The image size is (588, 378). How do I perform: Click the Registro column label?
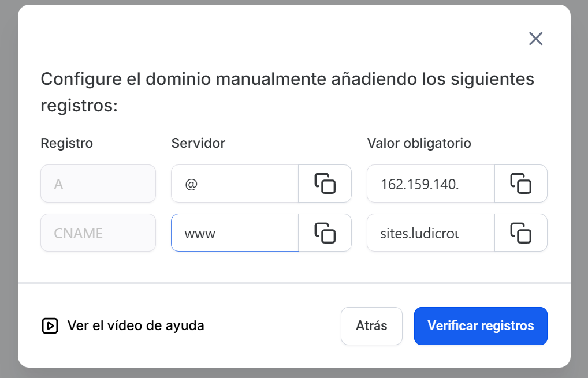[x=66, y=143]
